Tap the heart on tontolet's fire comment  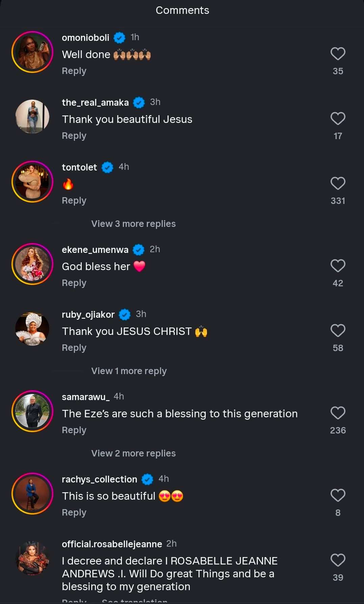click(338, 183)
